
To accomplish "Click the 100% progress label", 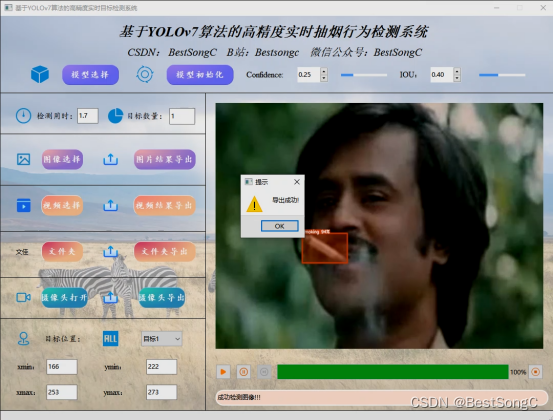I will (x=518, y=372).
